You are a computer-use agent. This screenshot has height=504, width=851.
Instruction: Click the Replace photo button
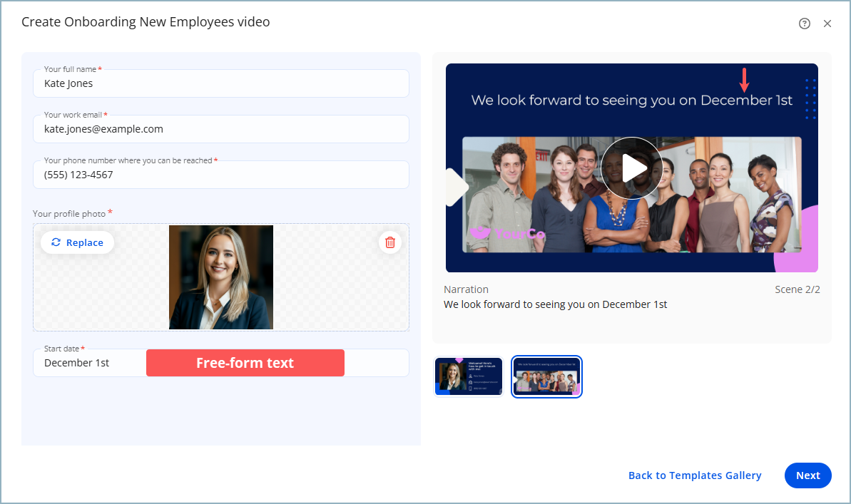(x=77, y=242)
